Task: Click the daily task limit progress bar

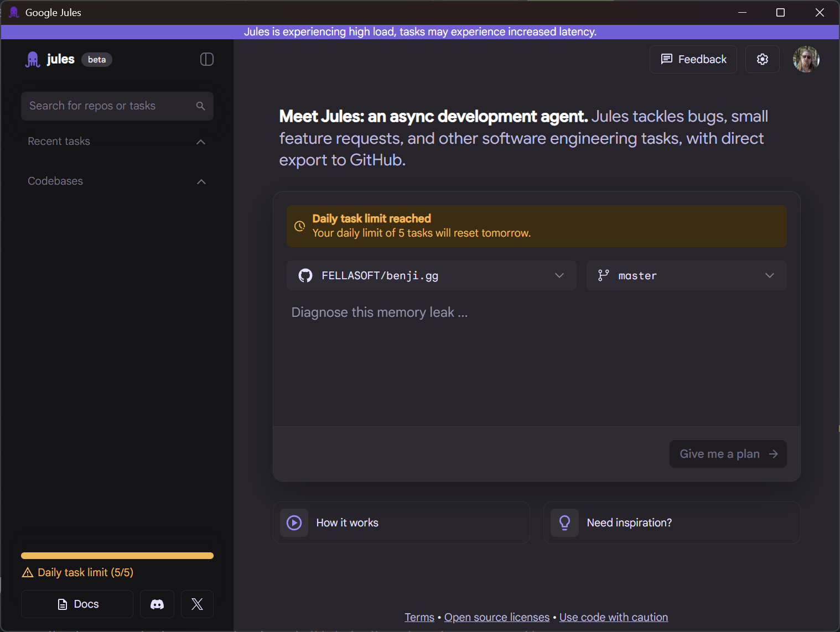Action: tap(117, 556)
